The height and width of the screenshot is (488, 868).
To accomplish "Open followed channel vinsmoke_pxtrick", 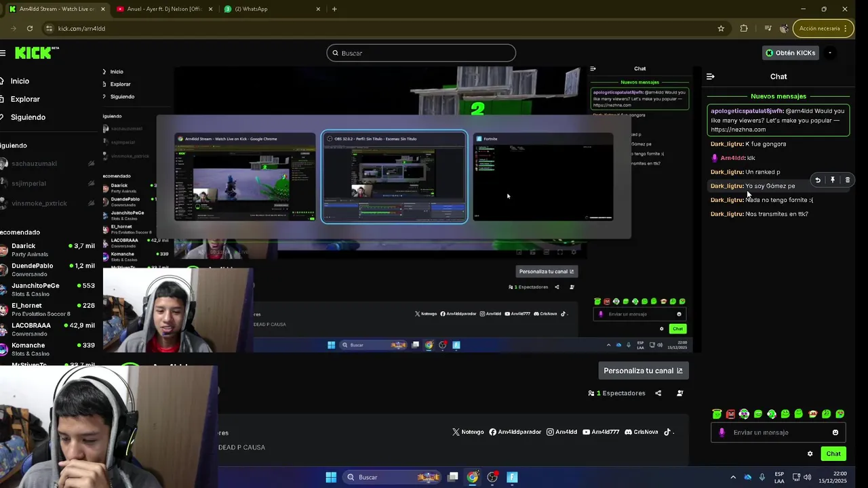I will (x=49, y=203).
